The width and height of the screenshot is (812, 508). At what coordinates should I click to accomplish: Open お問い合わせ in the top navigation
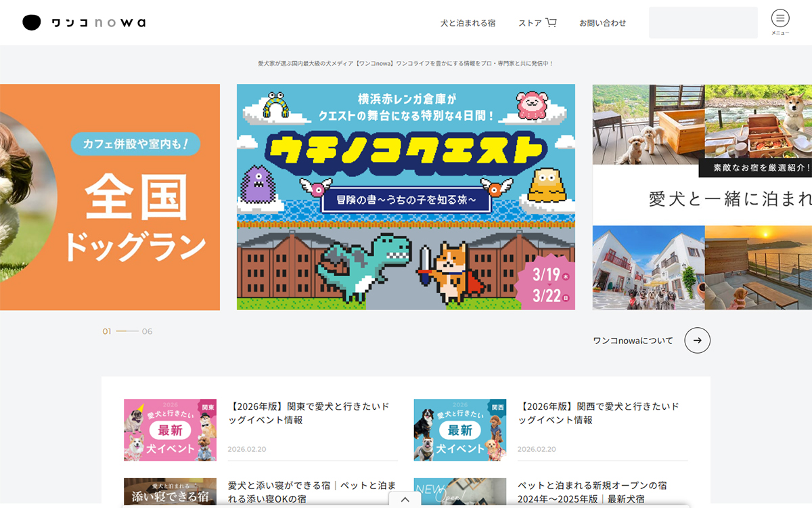click(x=602, y=23)
